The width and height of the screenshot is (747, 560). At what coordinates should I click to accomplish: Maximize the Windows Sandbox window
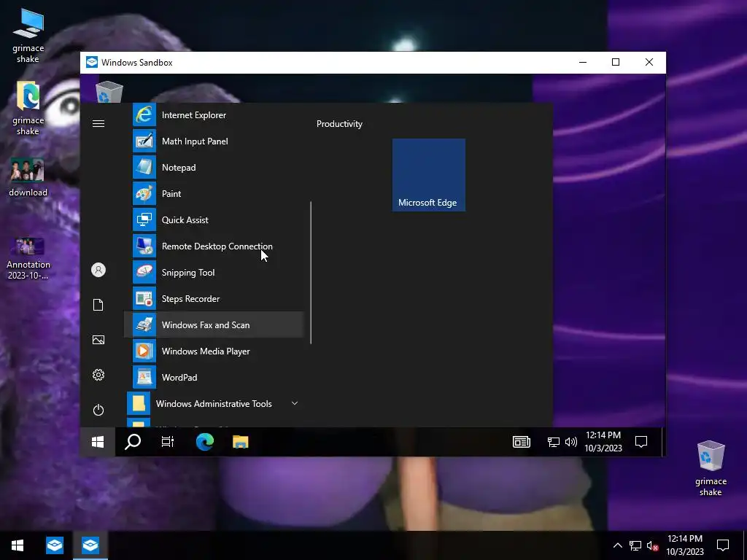(616, 63)
